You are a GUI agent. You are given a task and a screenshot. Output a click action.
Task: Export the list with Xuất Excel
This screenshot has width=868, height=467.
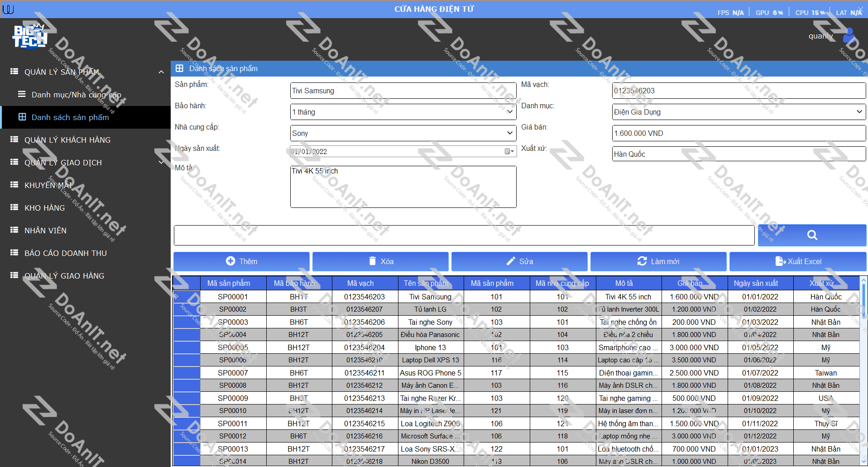pos(798,261)
